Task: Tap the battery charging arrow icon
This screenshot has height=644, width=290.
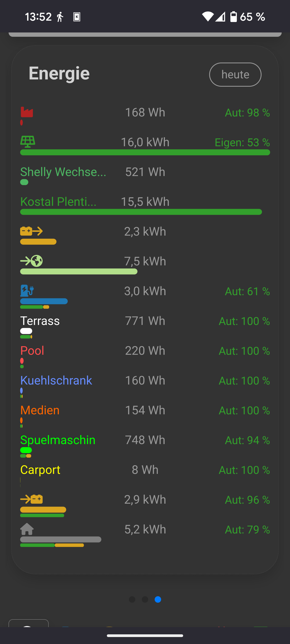Action: [x=31, y=499]
